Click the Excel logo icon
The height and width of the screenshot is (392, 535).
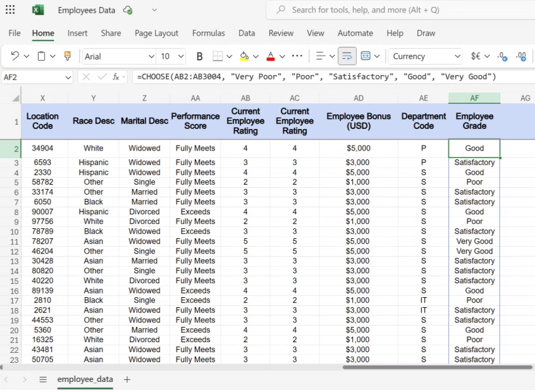[38, 10]
